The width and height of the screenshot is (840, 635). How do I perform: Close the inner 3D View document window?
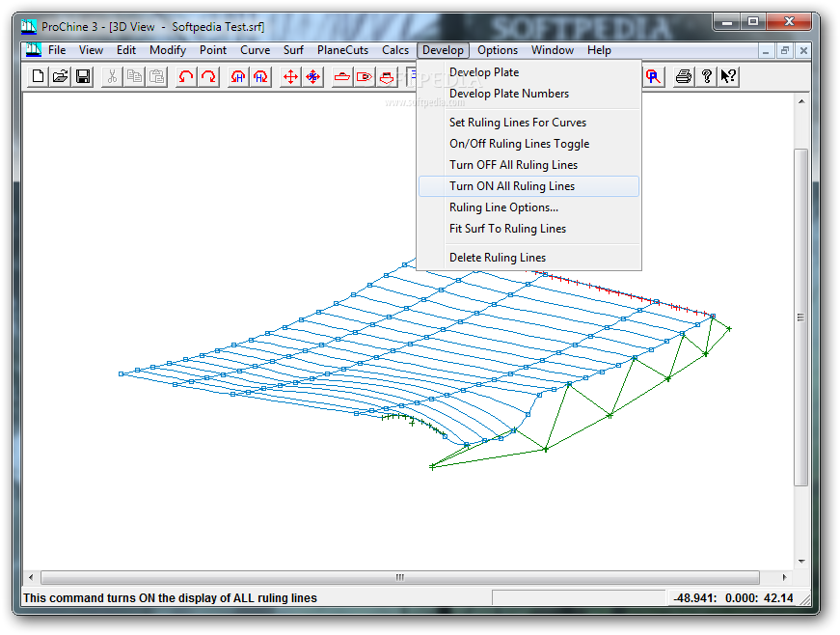coord(803,51)
